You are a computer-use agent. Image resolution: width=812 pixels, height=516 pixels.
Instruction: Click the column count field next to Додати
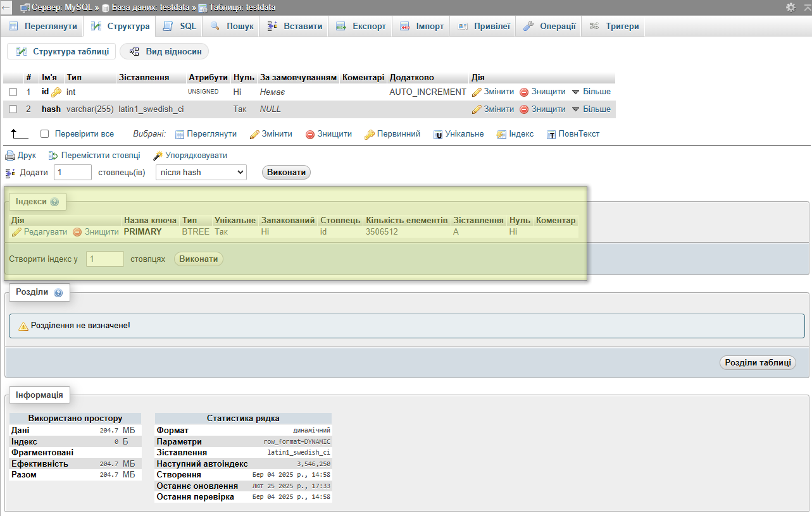(73, 173)
